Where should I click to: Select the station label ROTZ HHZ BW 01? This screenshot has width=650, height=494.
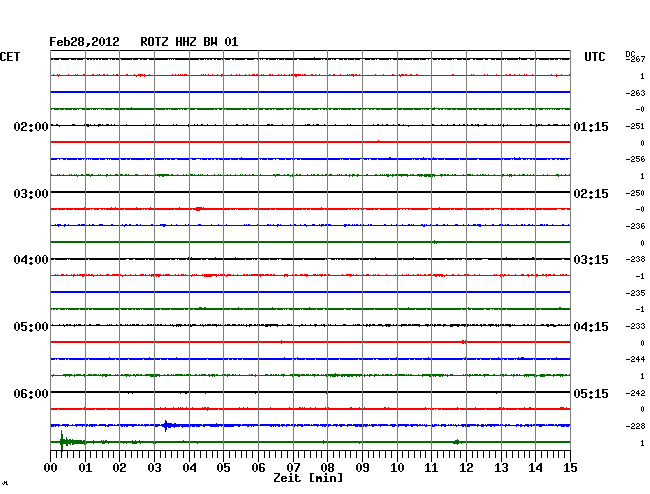pyautogui.click(x=189, y=42)
